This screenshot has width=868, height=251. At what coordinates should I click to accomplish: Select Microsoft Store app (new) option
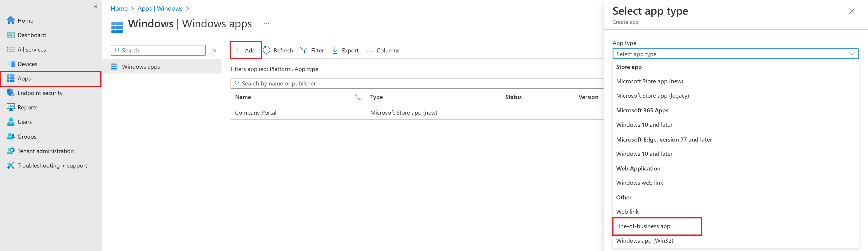[x=649, y=81]
